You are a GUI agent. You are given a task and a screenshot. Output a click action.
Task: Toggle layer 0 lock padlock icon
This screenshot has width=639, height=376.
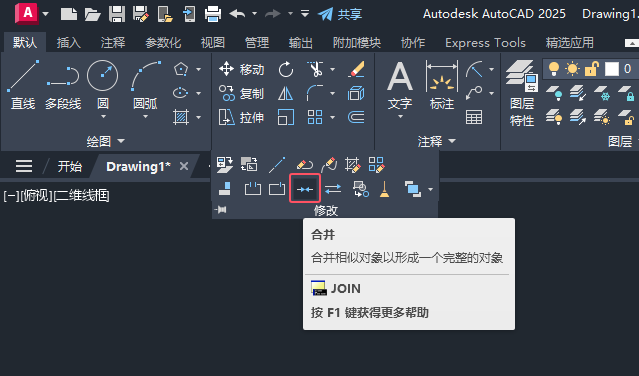[x=591, y=69]
